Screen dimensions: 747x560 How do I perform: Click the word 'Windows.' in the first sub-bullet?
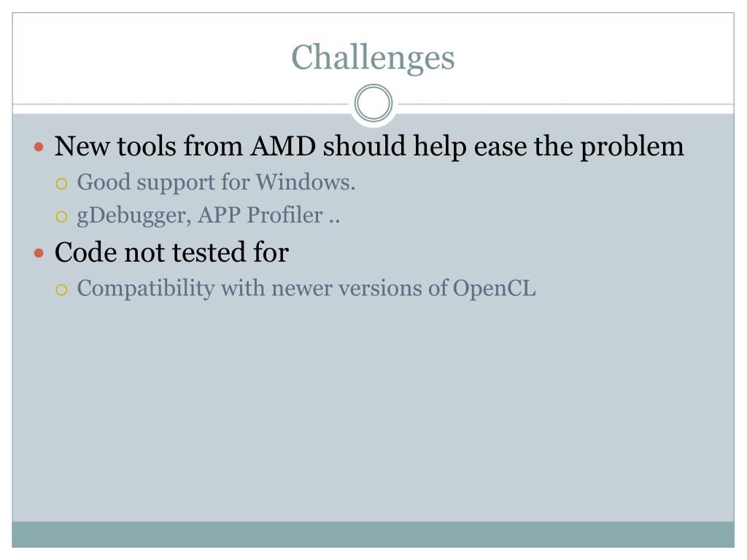[x=306, y=182]
